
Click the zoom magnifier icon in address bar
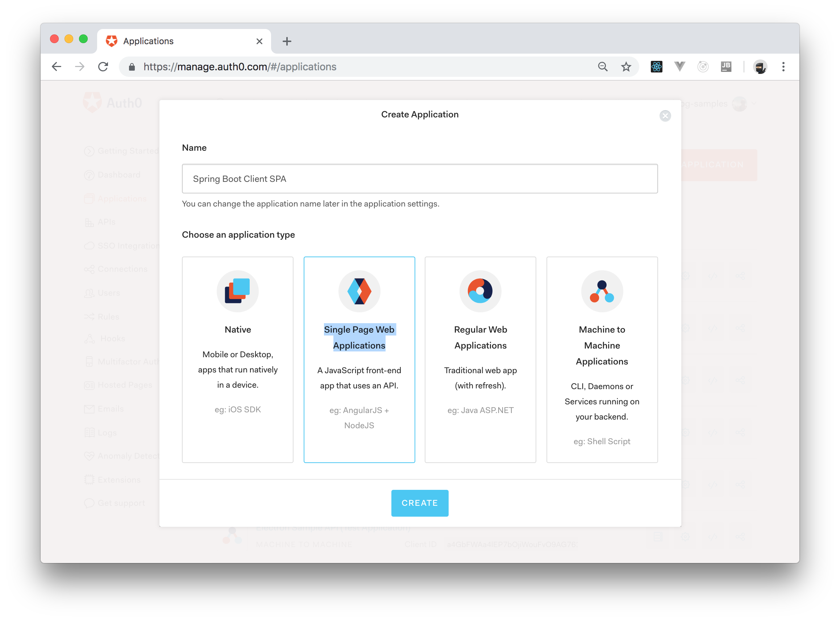pyautogui.click(x=602, y=67)
